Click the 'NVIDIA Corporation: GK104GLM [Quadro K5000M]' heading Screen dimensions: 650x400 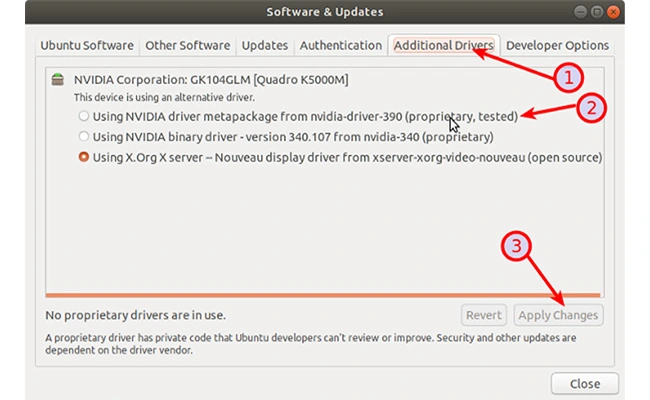click(x=211, y=80)
